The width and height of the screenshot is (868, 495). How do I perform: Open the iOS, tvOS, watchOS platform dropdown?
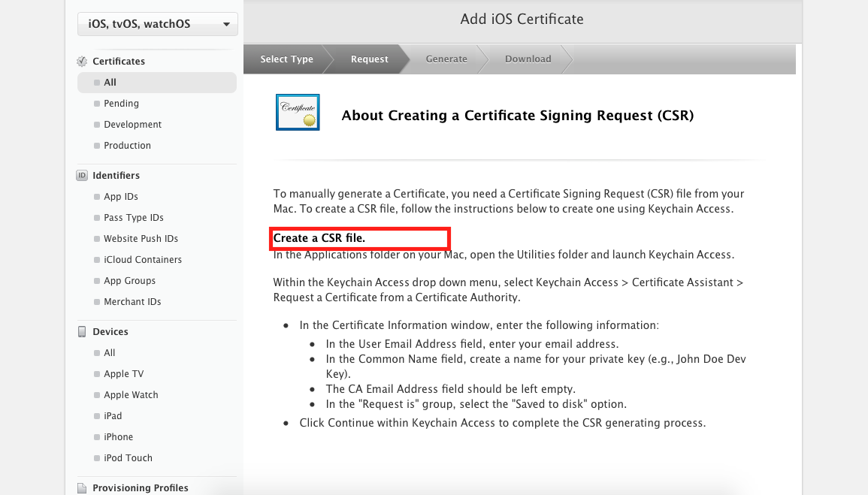tap(157, 24)
